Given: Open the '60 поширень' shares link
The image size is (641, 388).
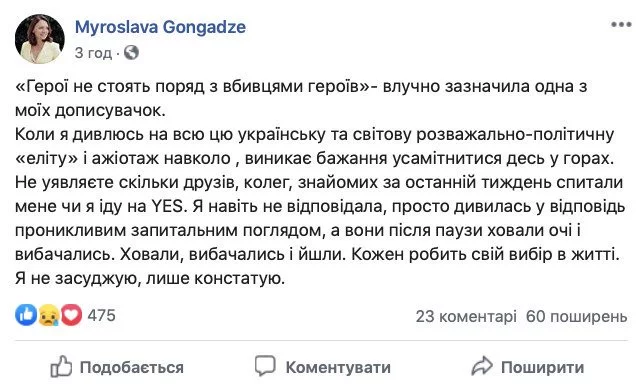Looking at the screenshot, I should pyautogui.click(x=576, y=316).
